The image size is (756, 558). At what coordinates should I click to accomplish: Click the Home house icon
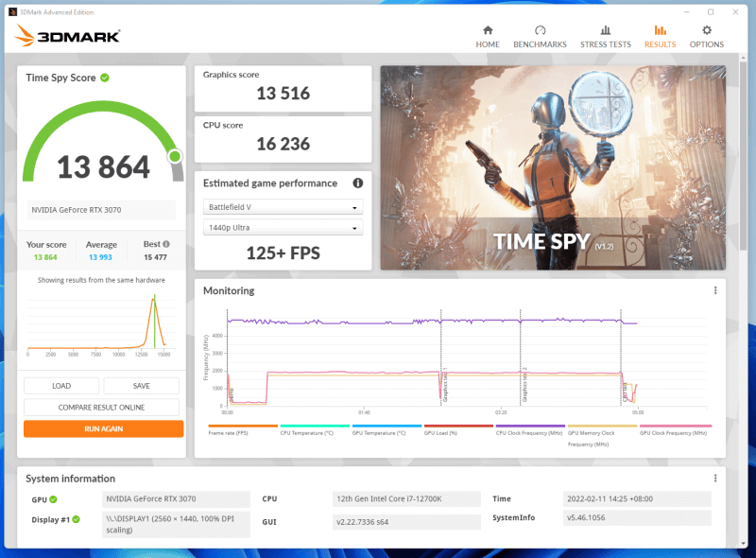pos(488,30)
